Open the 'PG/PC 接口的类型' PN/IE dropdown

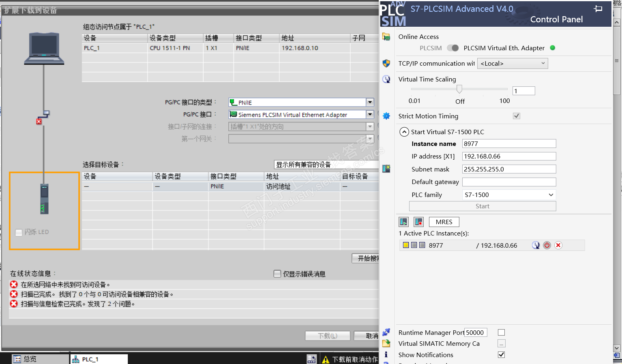click(370, 102)
